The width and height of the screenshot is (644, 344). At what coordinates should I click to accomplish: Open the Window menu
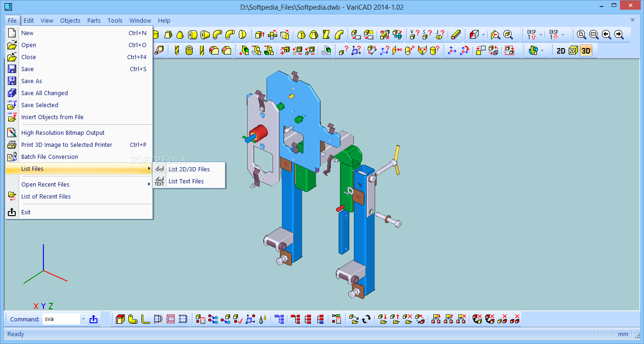pos(140,20)
